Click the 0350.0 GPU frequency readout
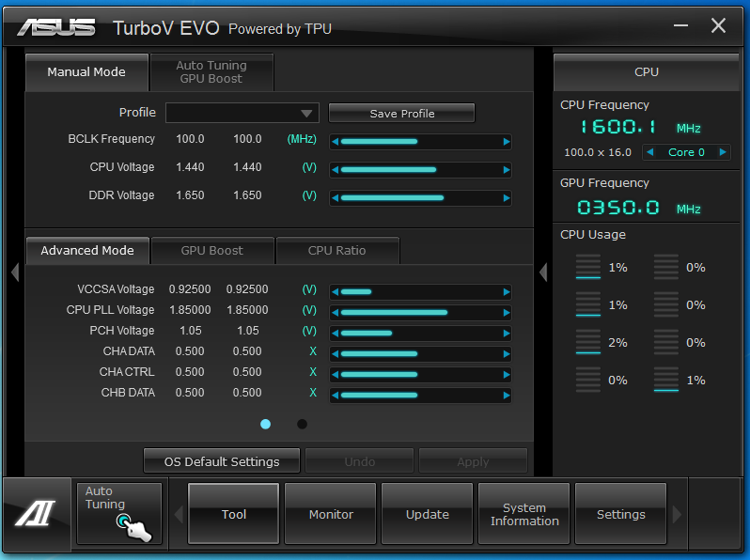This screenshot has height=560, width=750. (618, 208)
